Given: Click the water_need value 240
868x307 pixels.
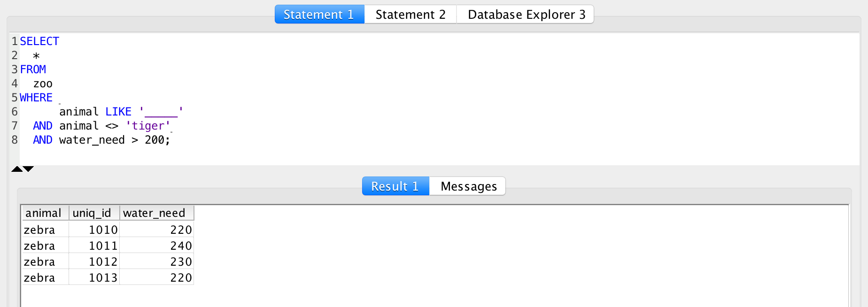Looking at the screenshot, I should pyautogui.click(x=183, y=245).
